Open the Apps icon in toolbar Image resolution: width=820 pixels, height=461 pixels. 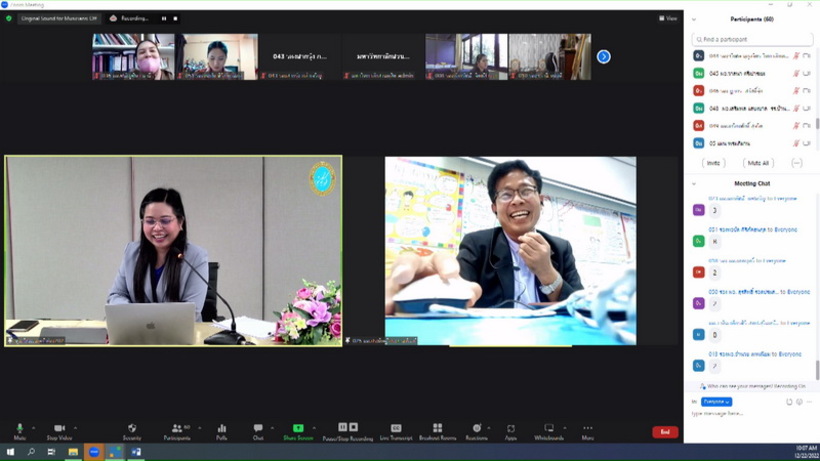click(x=511, y=429)
